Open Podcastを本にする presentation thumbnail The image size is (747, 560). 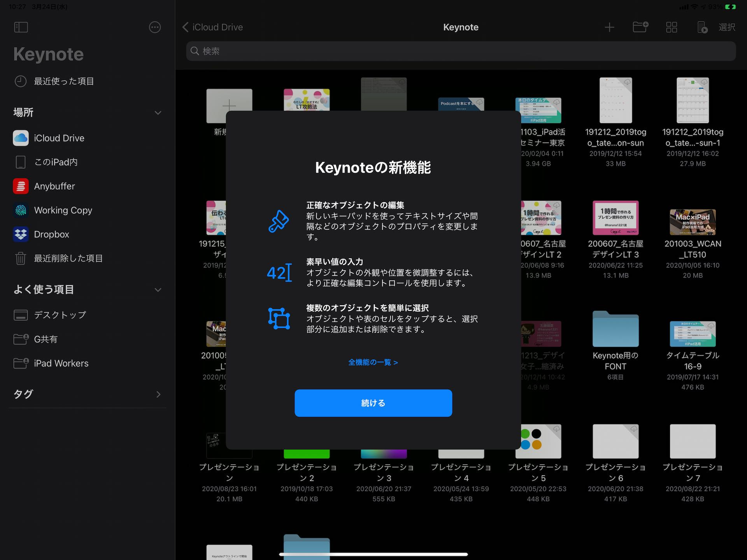461,104
